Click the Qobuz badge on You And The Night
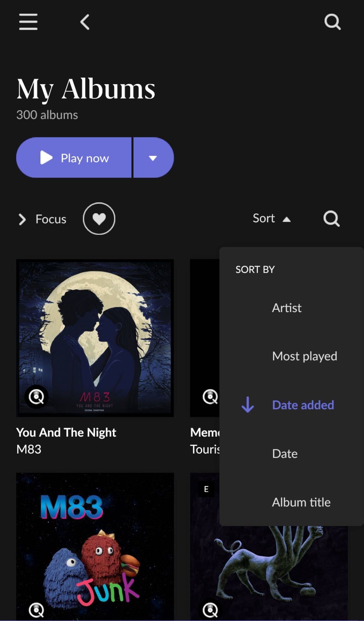This screenshot has height=621, width=364. coord(36,397)
